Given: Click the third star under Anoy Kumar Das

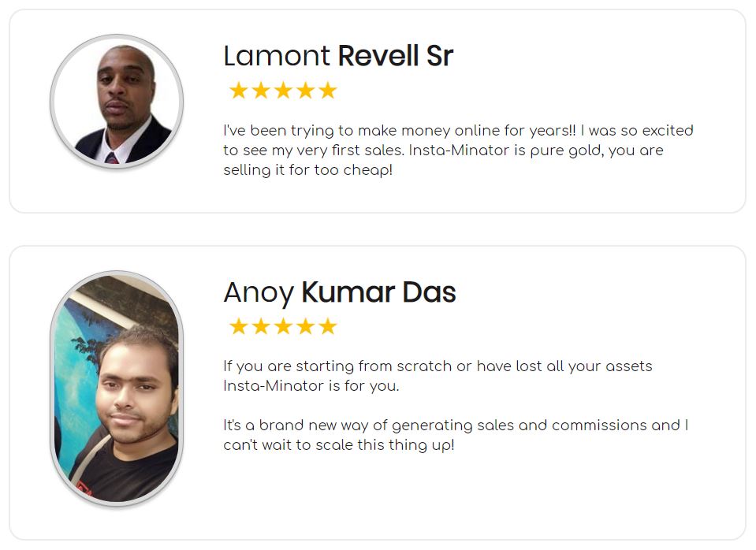Looking at the screenshot, I should (283, 326).
